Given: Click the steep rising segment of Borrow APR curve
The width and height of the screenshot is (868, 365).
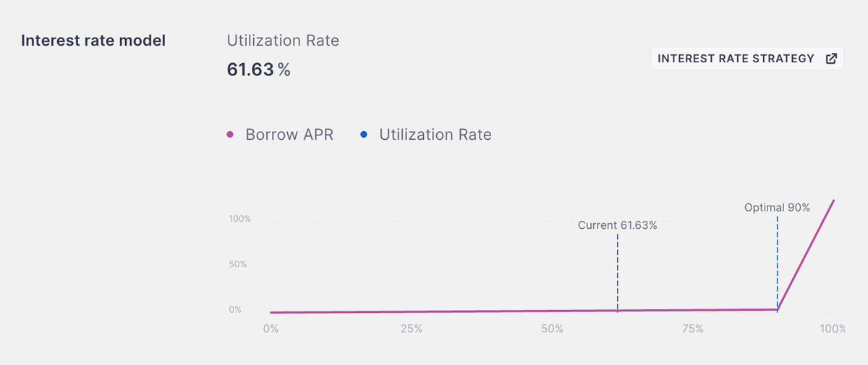Looking at the screenshot, I should tap(807, 254).
